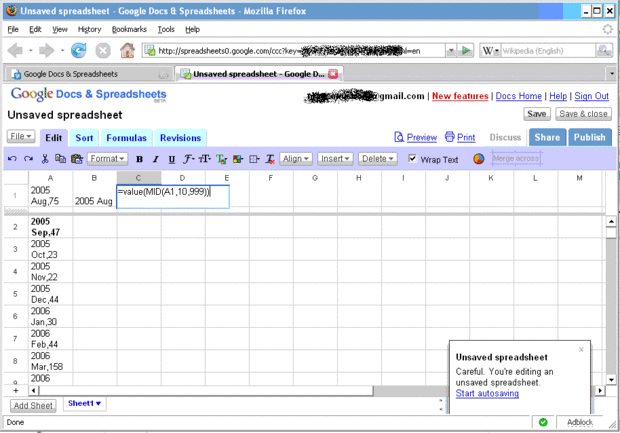The height and width of the screenshot is (433, 620).
Task: Go to Firefox Home page icon
Action: [127, 51]
